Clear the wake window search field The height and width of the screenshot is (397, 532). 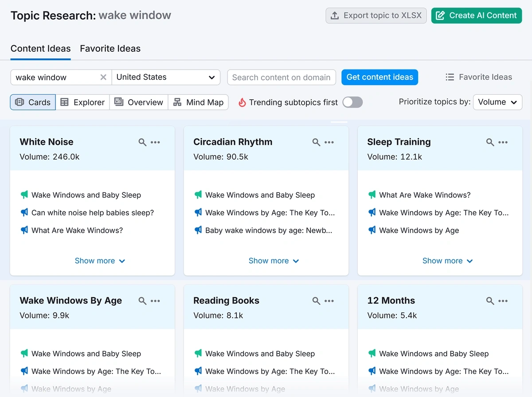(103, 77)
